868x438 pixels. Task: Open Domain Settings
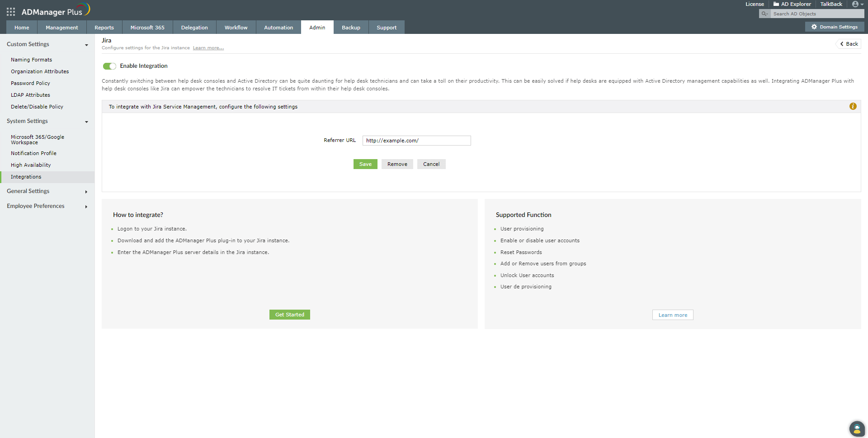click(x=835, y=27)
